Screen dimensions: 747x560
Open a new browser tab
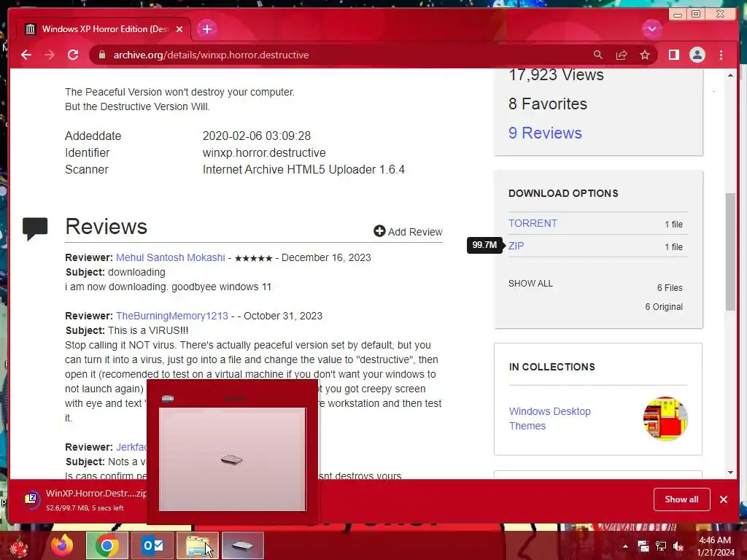[x=206, y=29]
